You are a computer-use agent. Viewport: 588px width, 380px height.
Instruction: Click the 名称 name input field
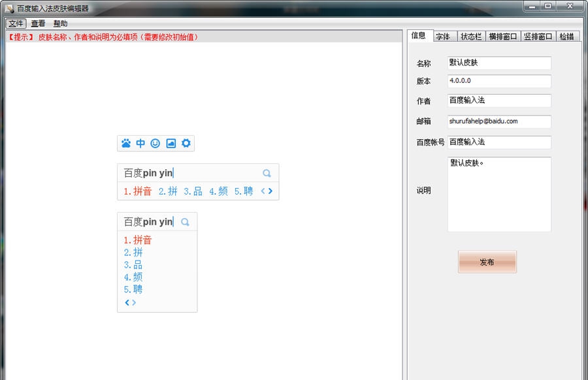(498, 63)
